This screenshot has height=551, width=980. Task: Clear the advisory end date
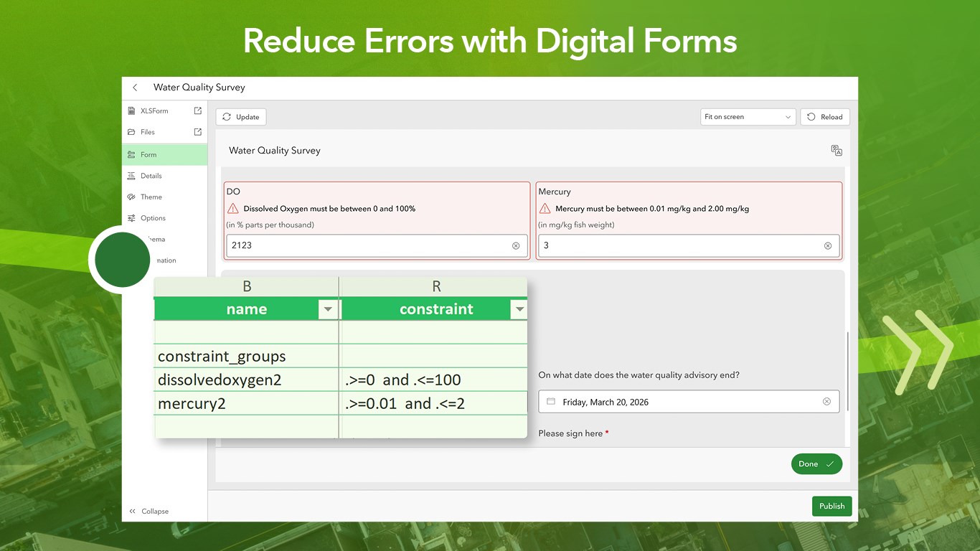[x=826, y=402]
